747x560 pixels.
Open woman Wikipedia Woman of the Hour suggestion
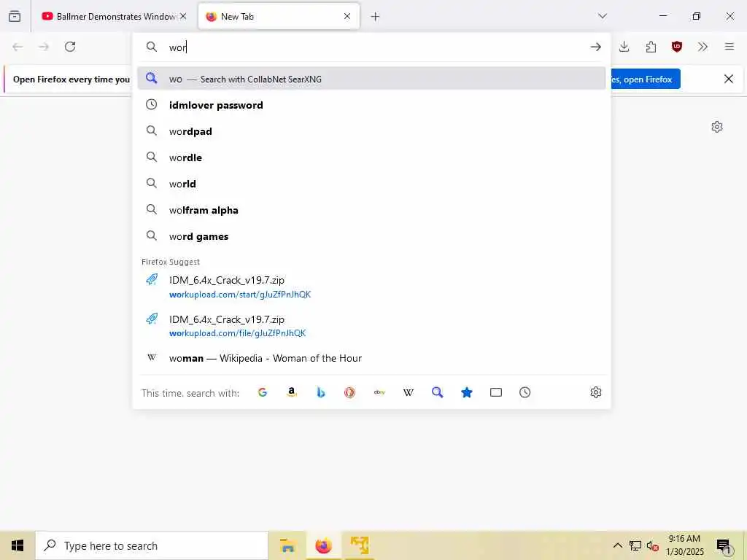tap(371, 357)
